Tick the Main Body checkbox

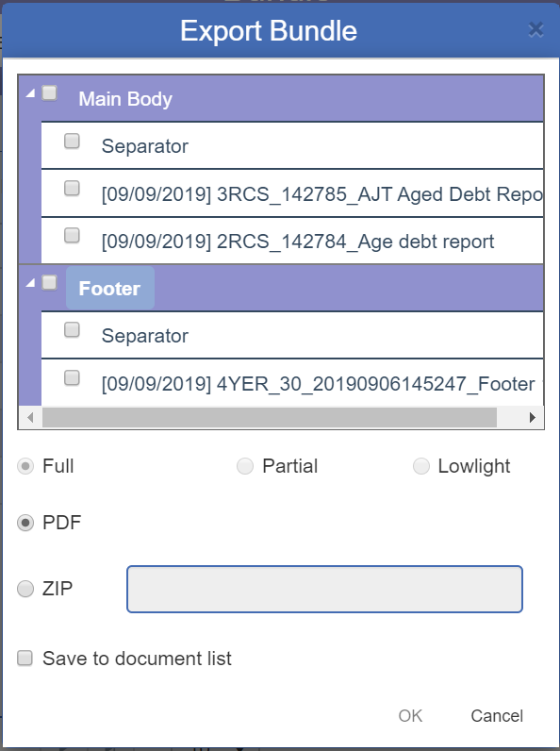[x=49, y=92]
